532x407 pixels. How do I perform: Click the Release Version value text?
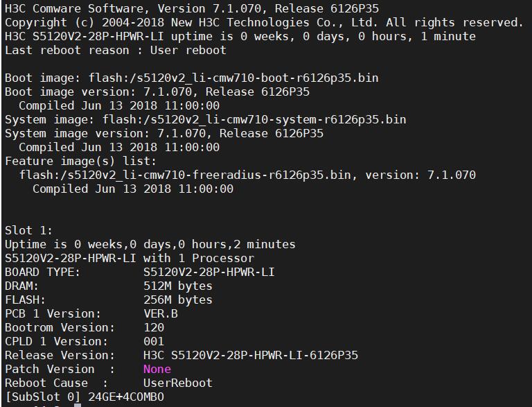click(x=250, y=355)
